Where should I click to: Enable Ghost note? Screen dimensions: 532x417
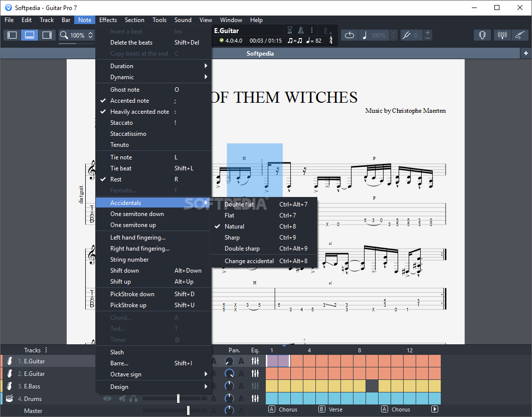point(153,90)
